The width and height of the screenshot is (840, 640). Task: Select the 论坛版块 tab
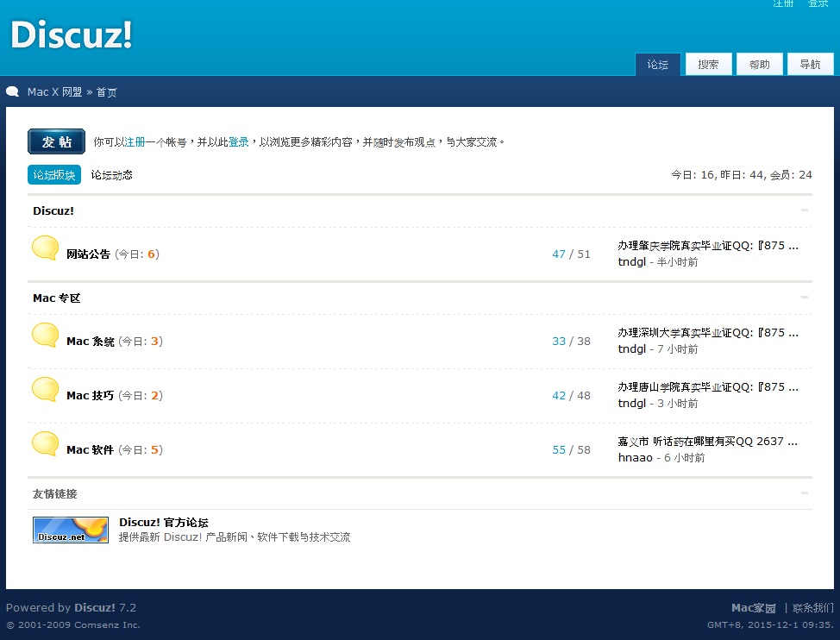[54, 174]
